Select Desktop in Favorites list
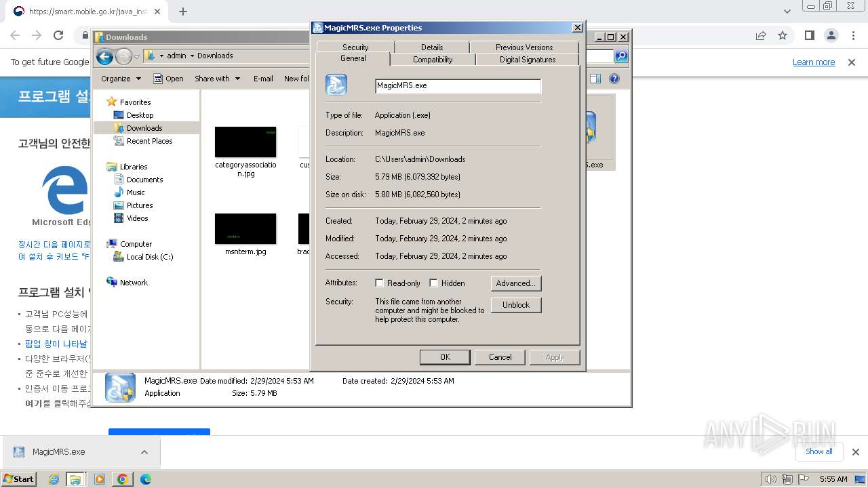 point(140,115)
